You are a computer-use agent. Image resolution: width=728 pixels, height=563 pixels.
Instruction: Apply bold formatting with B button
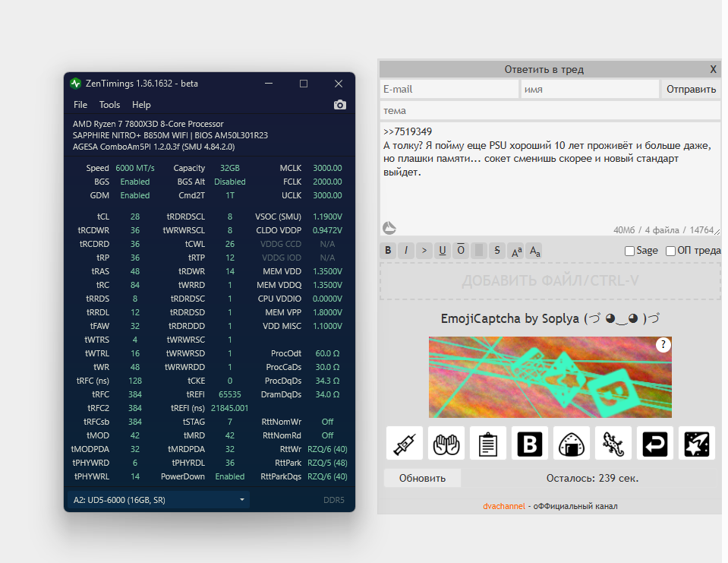click(x=388, y=251)
